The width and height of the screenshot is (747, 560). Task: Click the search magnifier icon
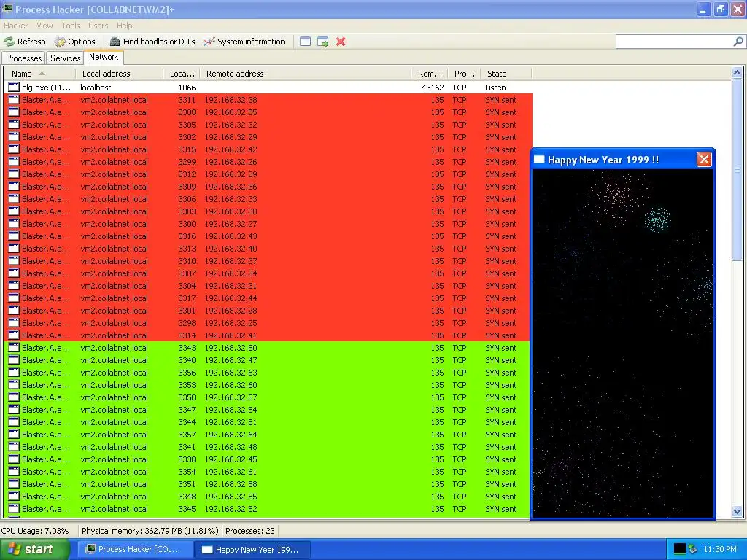[x=738, y=42]
